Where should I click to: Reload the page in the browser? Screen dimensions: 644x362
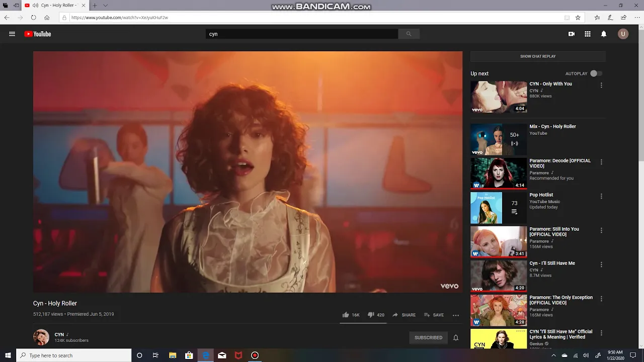pos(33,18)
